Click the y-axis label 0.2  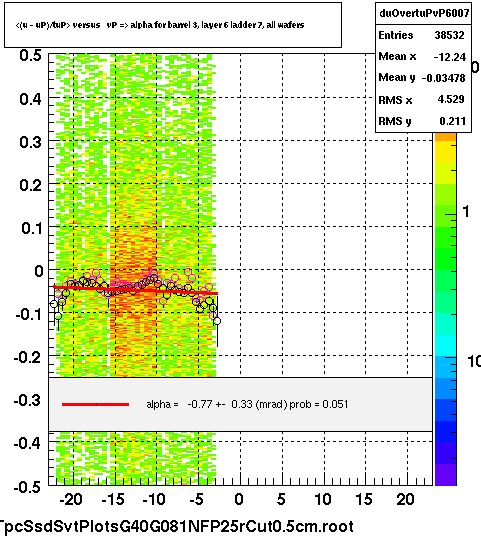(x=31, y=185)
